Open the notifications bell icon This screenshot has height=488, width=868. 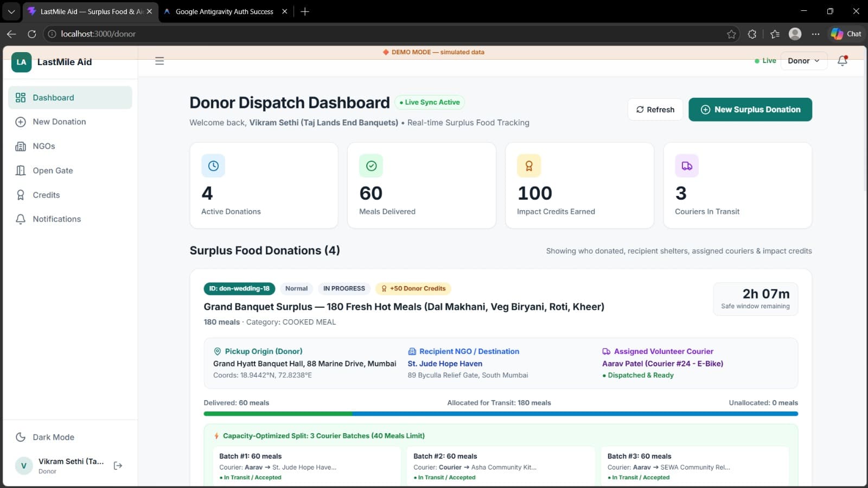842,61
